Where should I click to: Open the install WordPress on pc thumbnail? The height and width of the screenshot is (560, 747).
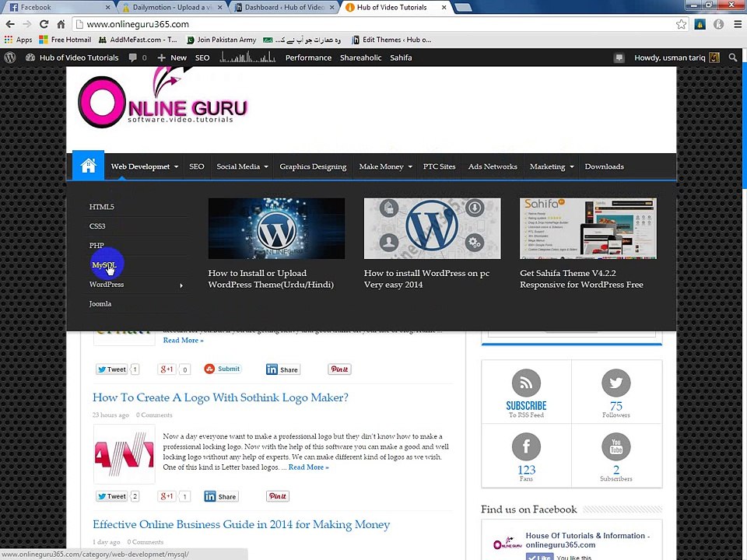pos(432,229)
